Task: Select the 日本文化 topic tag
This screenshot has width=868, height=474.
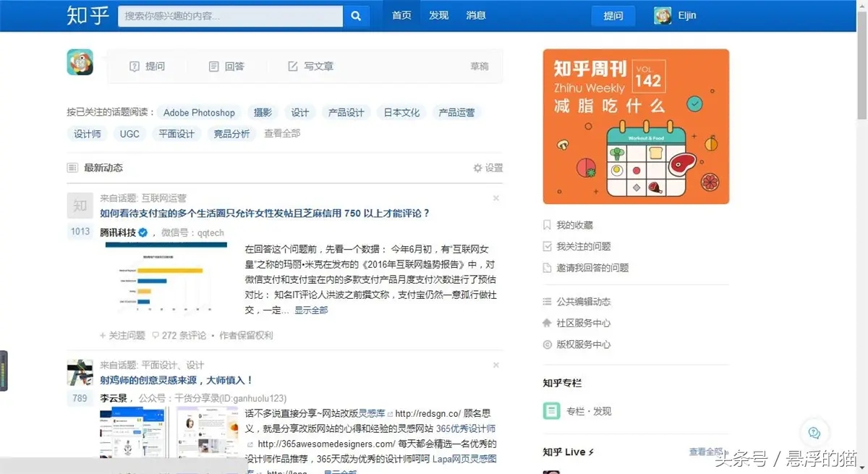Action: tap(401, 113)
